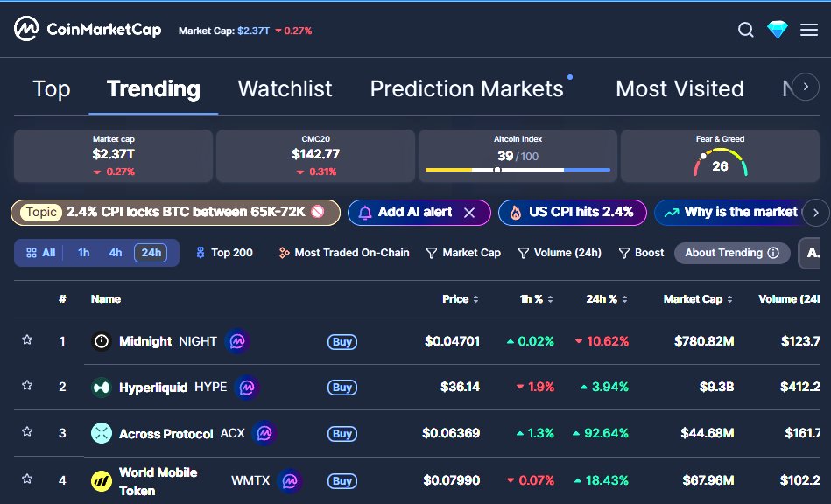Click the Fear & Greed gauge
Image resolution: width=831 pixels, height=504 pixels.
pyautogui.click(x=721, y=163)
